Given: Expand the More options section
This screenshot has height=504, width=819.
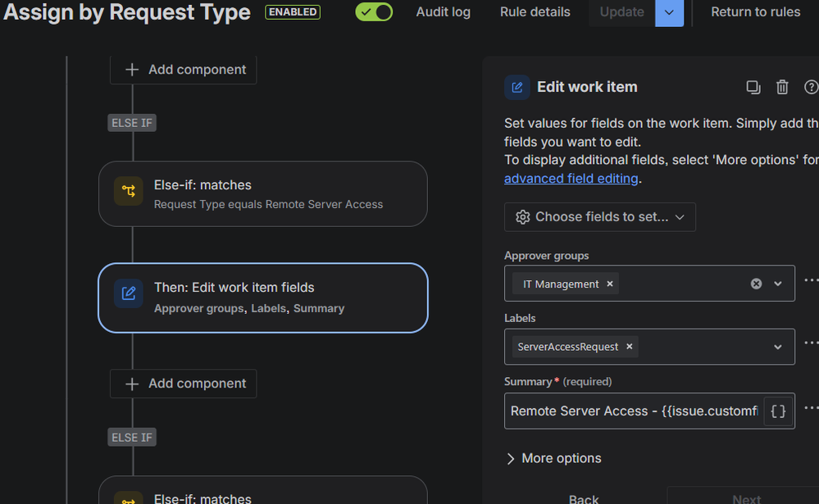Looking at the screenshot, I should pos(553,458).
